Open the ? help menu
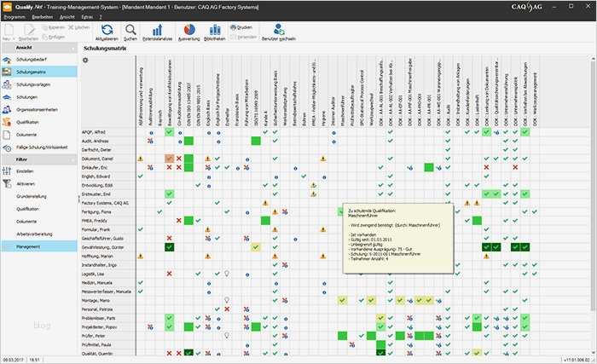Screen dimensions: 597x364 (101, 17)
